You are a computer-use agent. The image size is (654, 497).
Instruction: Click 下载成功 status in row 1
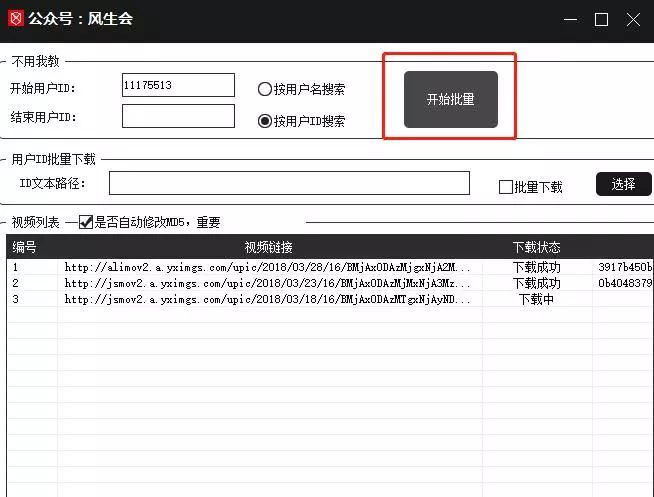point(536,267)
